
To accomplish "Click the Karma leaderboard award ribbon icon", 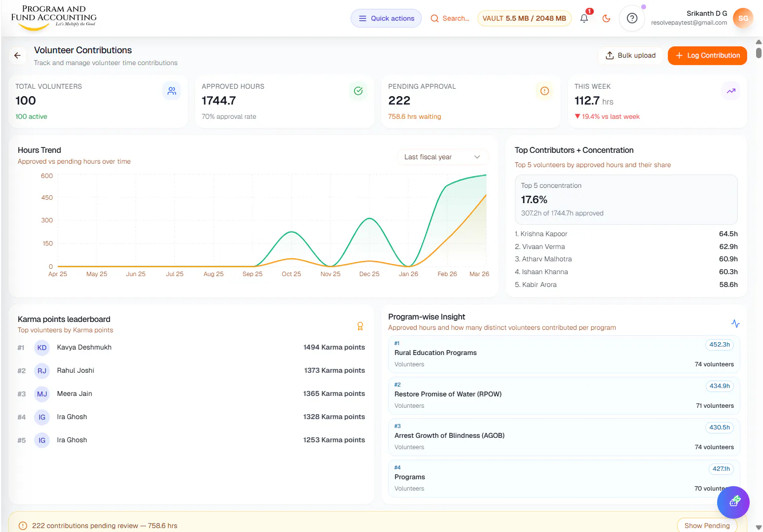I will point(361,326).
